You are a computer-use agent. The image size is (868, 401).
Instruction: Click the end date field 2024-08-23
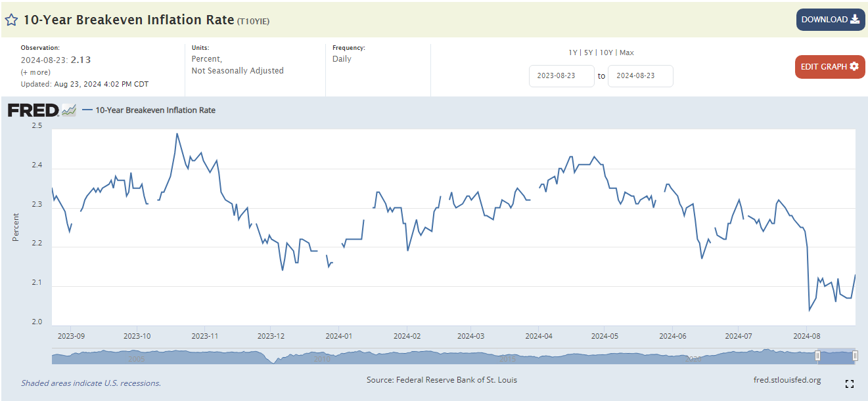[640, 76]
